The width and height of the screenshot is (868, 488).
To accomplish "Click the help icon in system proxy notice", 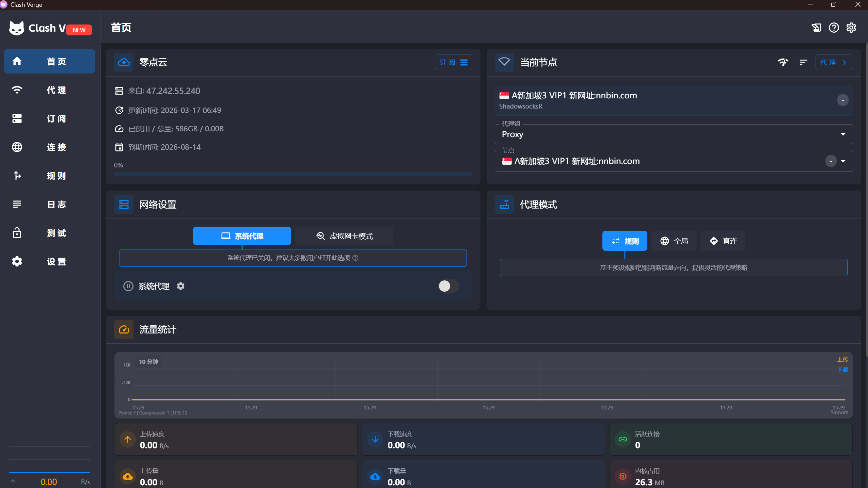I will (x=356, y=258).
